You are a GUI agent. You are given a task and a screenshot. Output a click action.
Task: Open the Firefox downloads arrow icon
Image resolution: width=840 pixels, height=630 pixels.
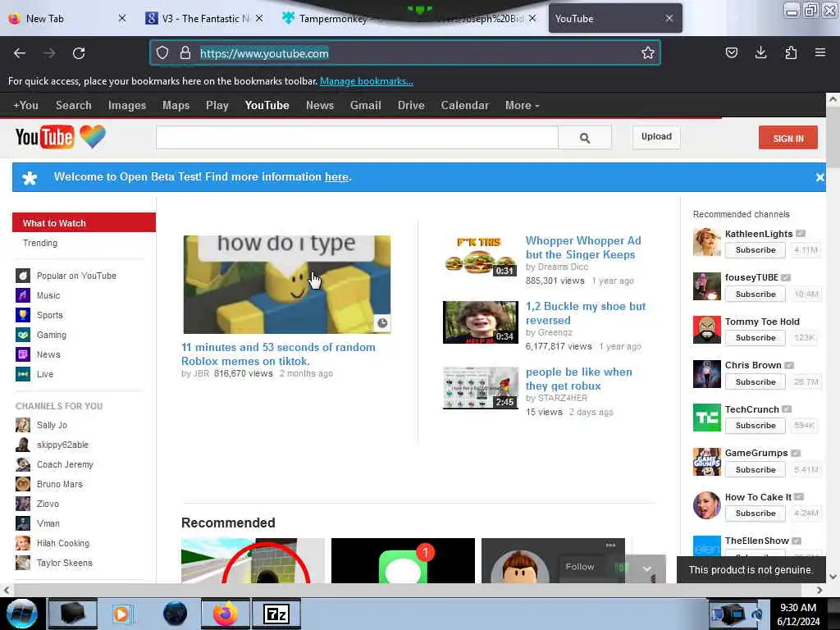coord(760,52)
